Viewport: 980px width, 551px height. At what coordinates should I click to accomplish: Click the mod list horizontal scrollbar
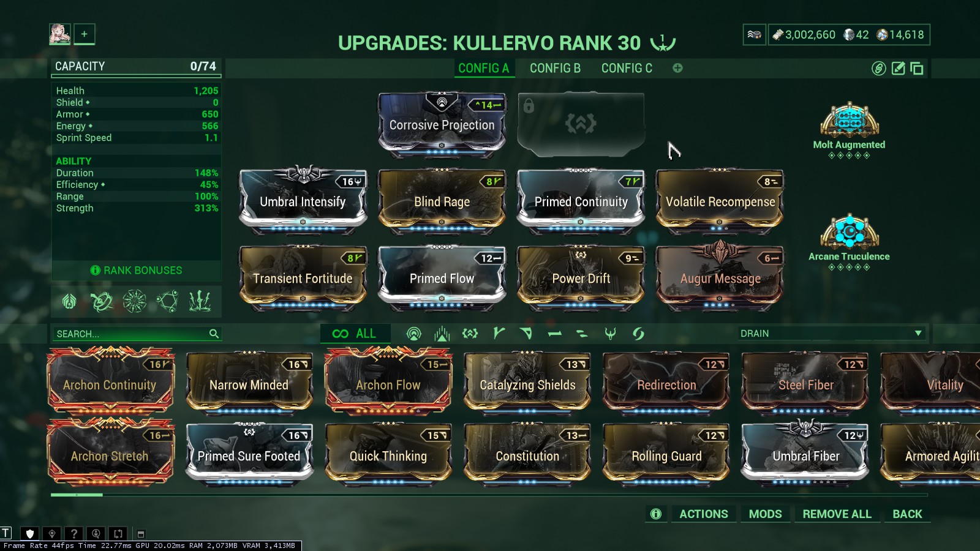[489, 495]
